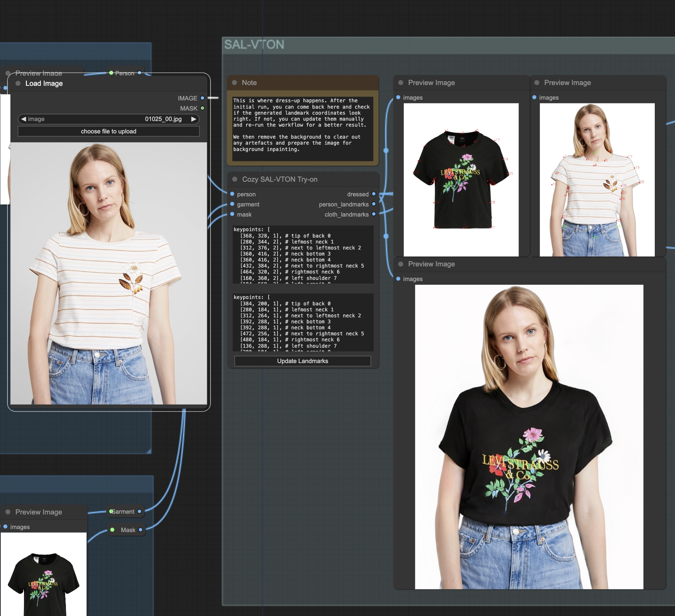Select the SAL-VTON group title
Screen dimensions: 675x616
pos(254,45)
